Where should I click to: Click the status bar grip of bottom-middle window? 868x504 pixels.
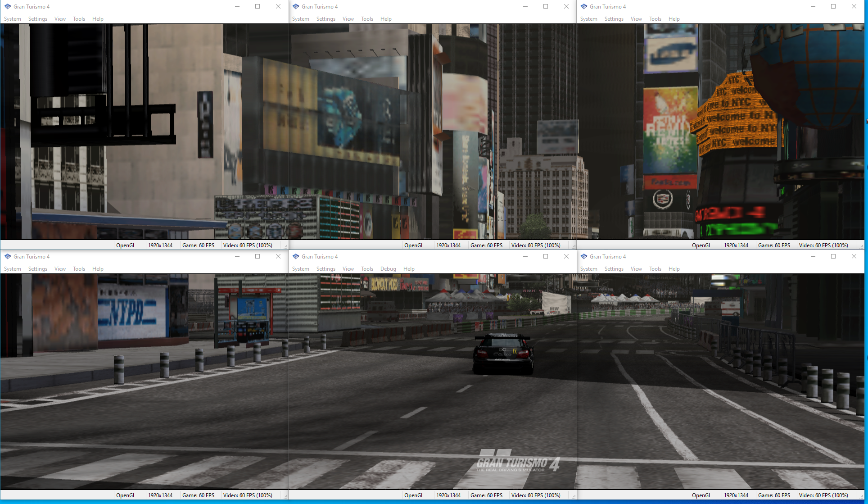[574, 496]
